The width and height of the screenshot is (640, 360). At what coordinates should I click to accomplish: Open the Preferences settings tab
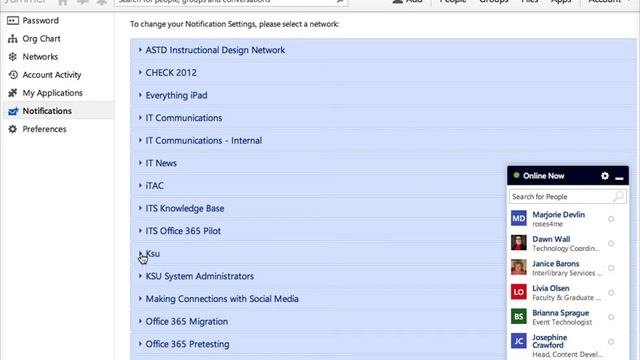[59, 129]
